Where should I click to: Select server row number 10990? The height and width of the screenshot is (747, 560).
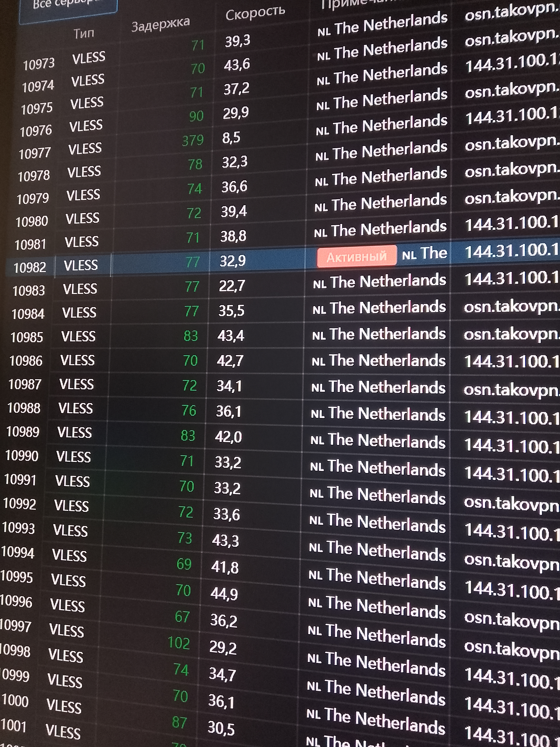click(x=22, y=456)
